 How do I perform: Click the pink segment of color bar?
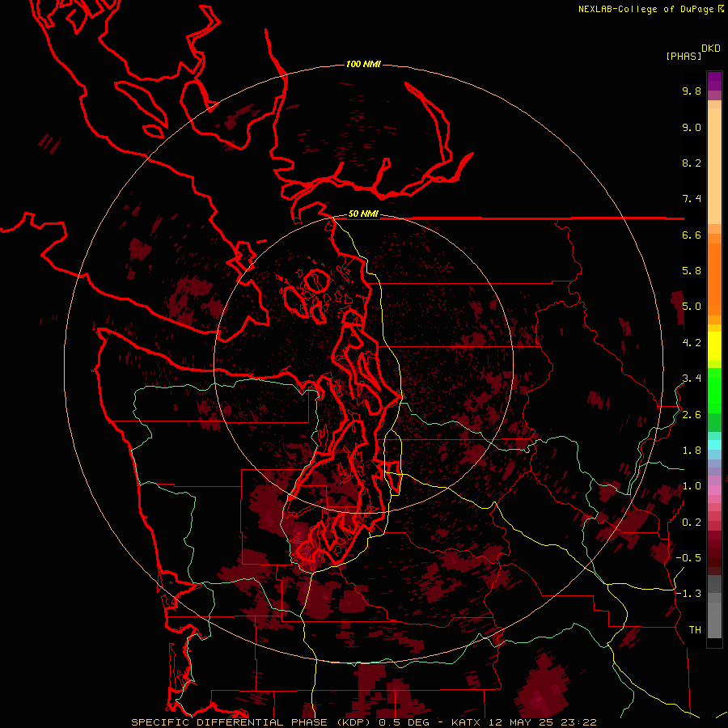tap(714, 490)
